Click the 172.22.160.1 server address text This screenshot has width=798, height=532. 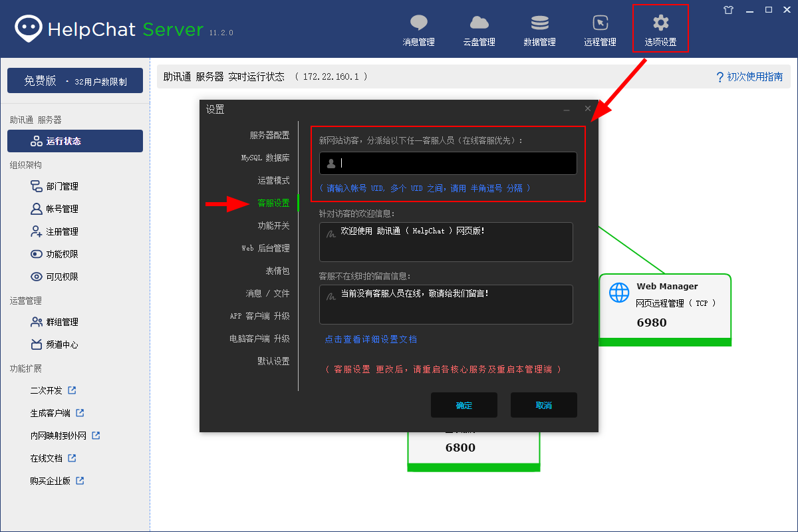(331, 77)
